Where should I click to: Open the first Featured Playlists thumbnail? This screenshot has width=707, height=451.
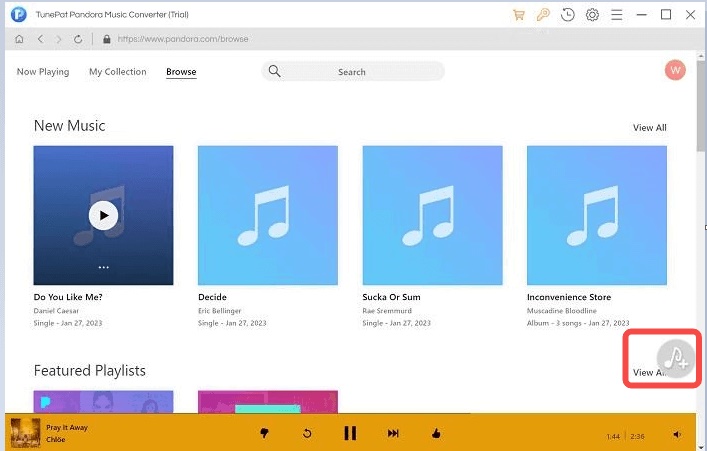click(x=103, y=402)
